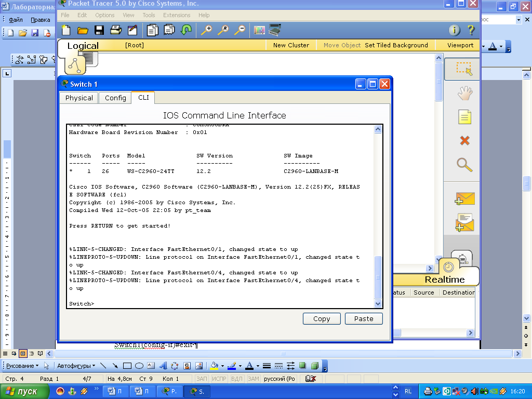Screen dimensions: 532x399
Task: Toggle ЗАП macro recording in Word status bar
Action: tap(202, 379)
